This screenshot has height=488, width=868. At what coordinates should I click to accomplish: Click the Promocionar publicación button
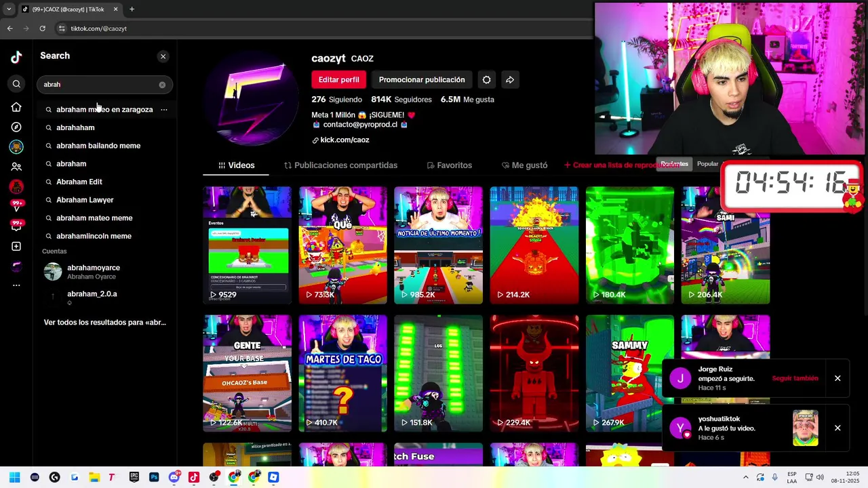click(422, 80)
